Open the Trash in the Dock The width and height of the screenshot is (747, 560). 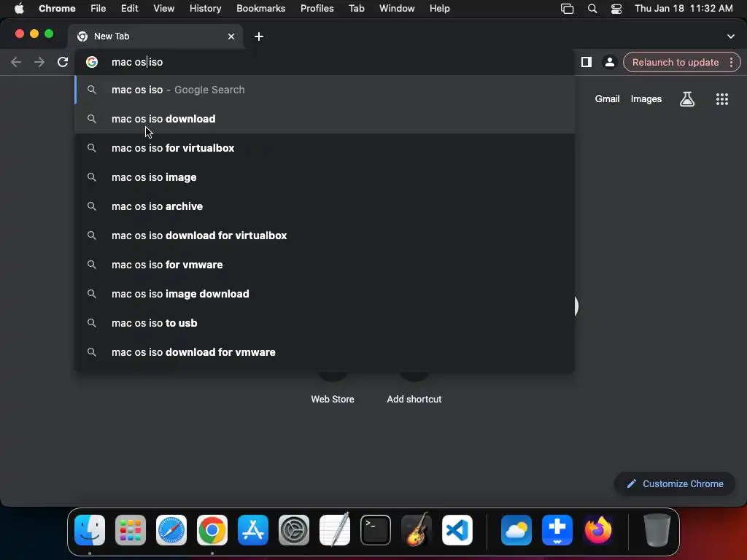[x=657, y=530]
